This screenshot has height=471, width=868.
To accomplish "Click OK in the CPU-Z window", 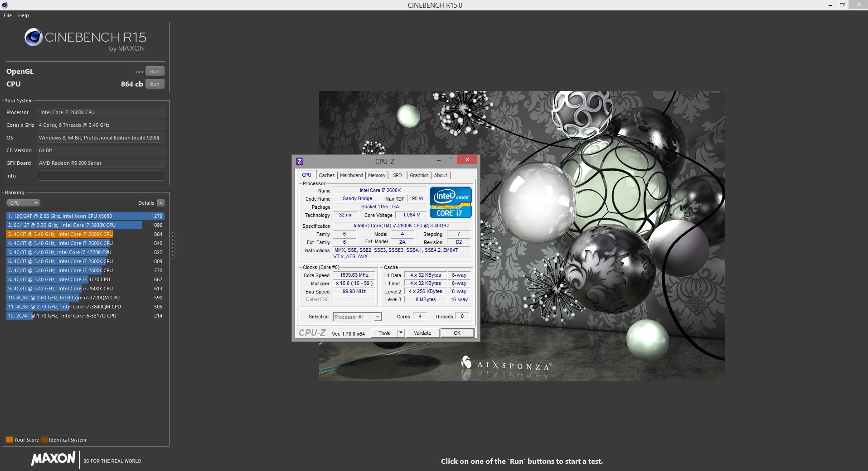I will pos(457,333).
